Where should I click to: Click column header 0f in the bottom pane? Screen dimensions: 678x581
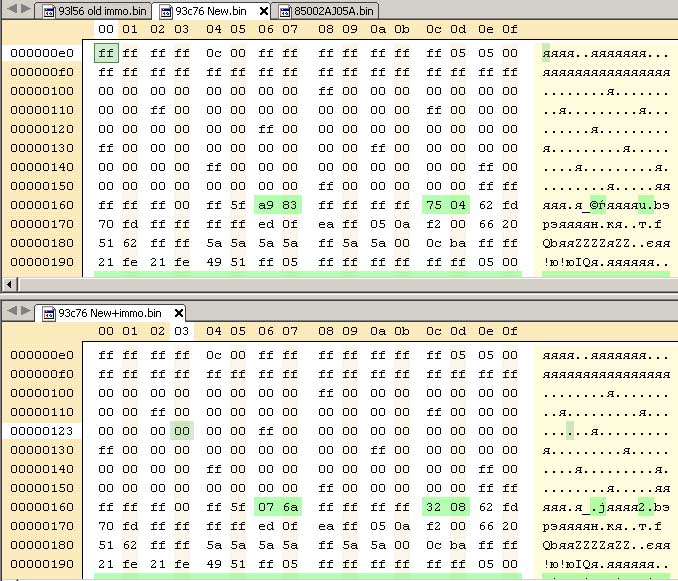point(510,331)
